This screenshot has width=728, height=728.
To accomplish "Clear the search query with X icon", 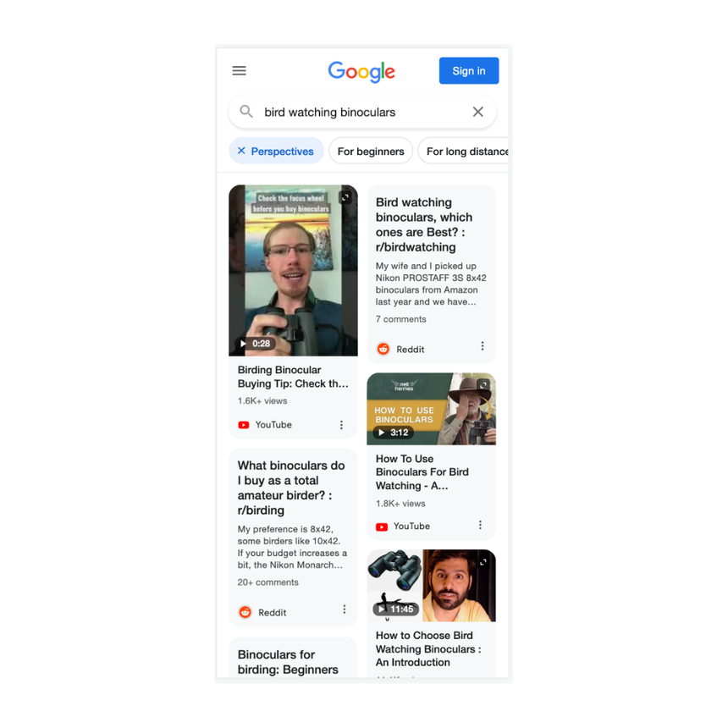I will click(477, 112).
